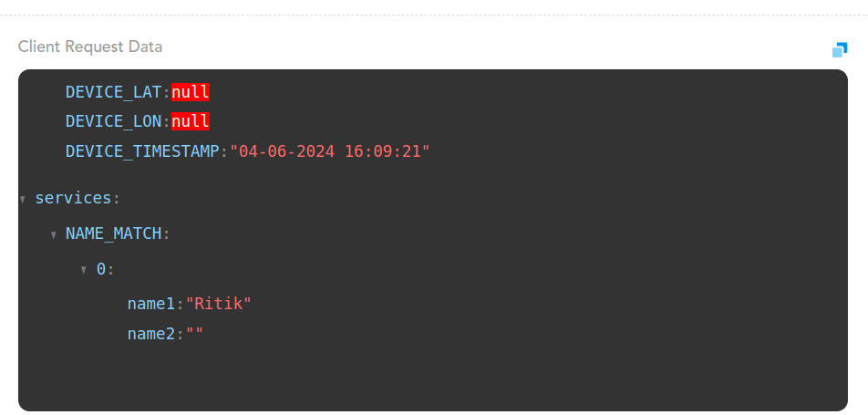The height and width of the screenshot is (415, 868).
Task: Select the DEVICE_TIMESTAMP key
Action: 143,151
